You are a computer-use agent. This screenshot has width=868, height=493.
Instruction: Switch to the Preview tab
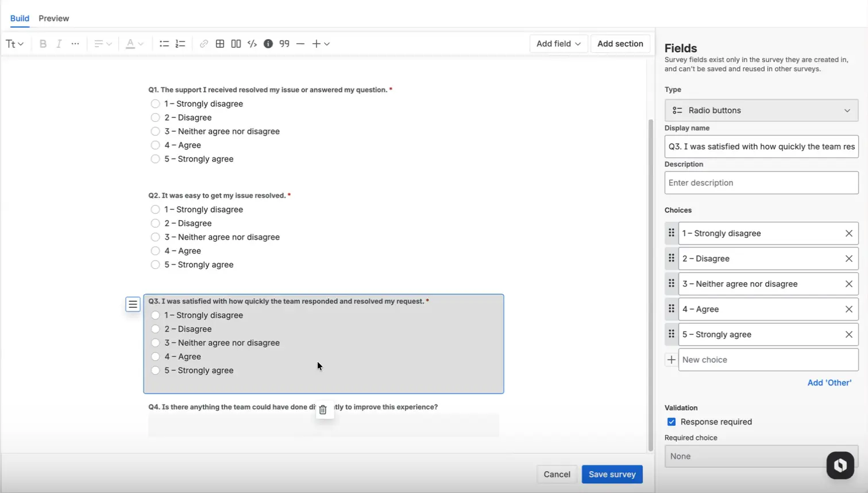coord(53,18)
